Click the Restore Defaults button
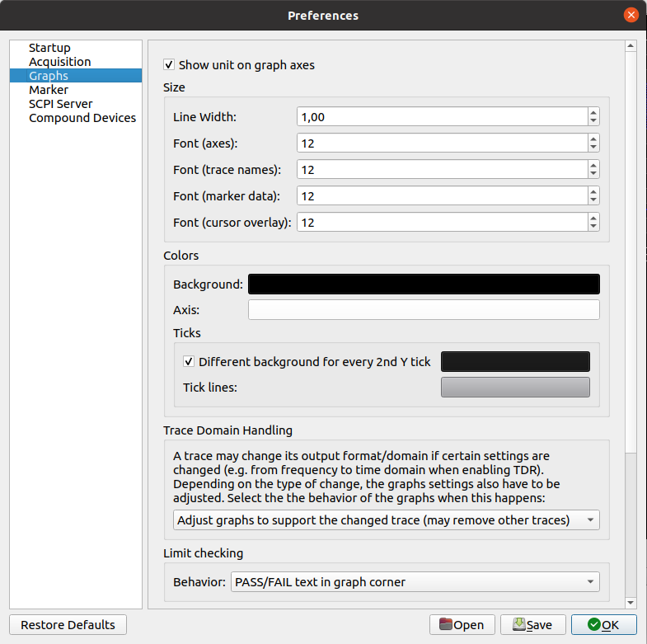Viewport: 647px width, 644px height. coord(68,624)
